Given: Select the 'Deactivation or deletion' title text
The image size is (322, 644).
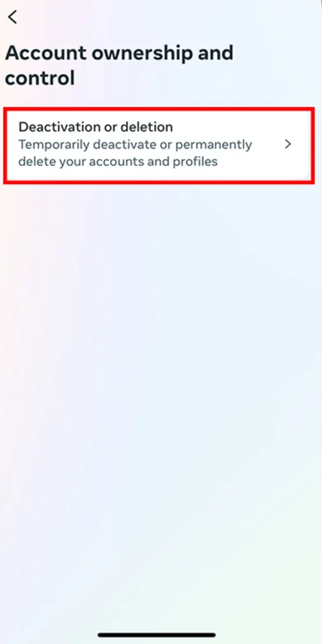Looking at the screenshot, I should [x=96, y=127].
